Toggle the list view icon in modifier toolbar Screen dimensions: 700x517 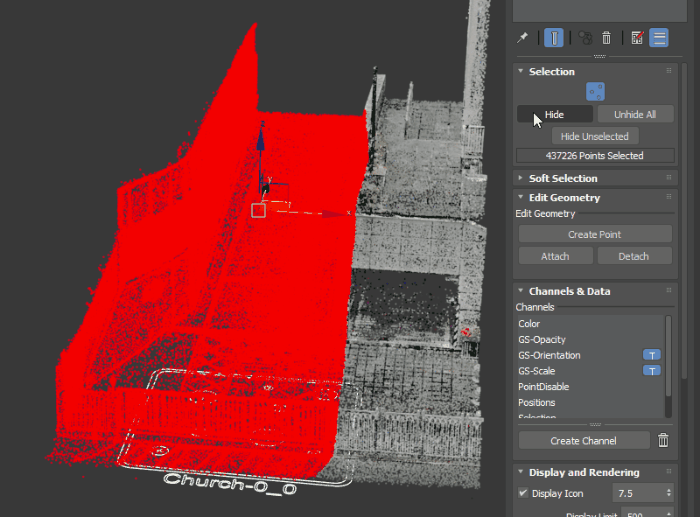coord(659,38)
